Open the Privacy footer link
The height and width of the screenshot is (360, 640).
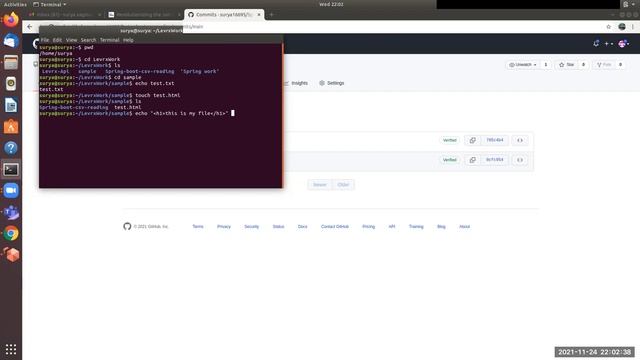[224, 227]
